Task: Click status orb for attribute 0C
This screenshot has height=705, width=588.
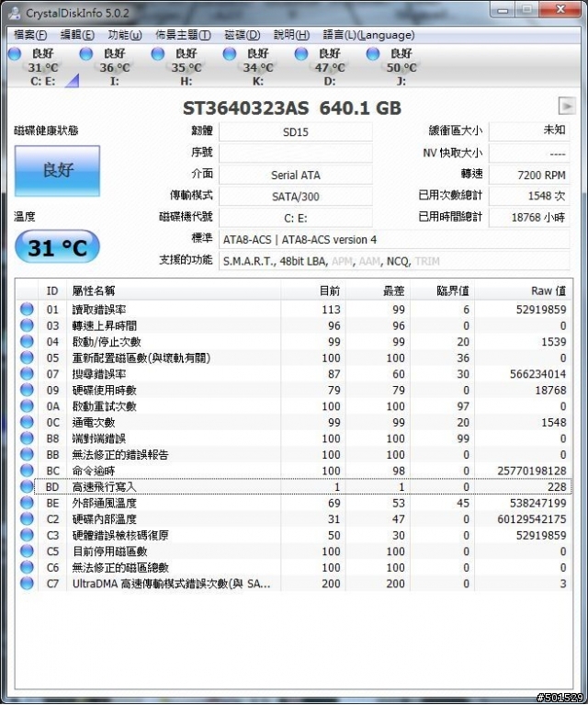Action: tap(27, 423)
